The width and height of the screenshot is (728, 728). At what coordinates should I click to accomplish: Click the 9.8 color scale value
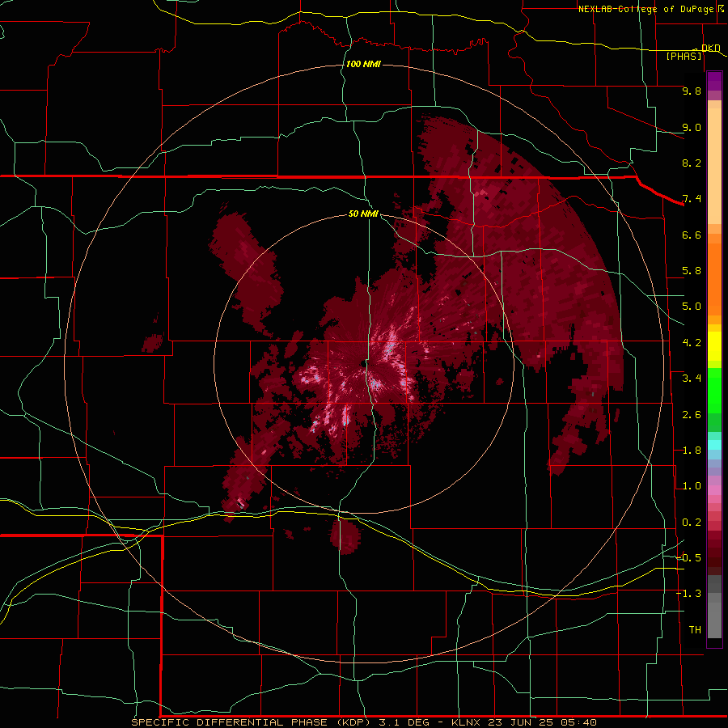coord(692,91)
